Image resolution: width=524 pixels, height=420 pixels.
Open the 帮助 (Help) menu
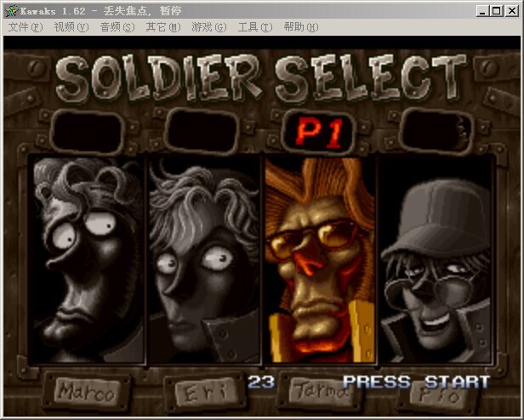tap(300, 27)
